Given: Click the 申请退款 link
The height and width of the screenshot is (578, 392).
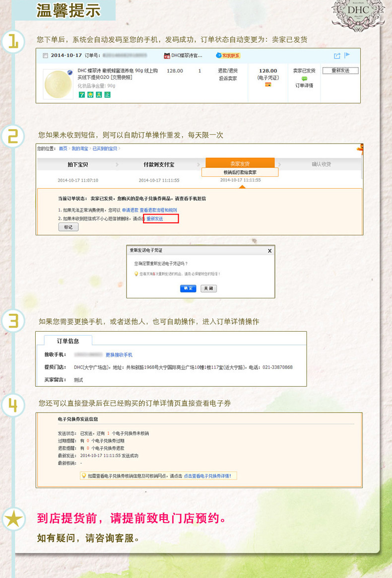Looking at the screenshot, I should coord(130,210).
